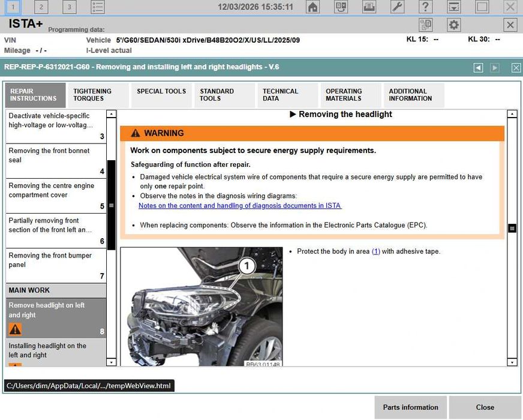The width and height of the screenshot is (523, 420).
Task: Open the settings gear icon
Action: tap(454, 25)
